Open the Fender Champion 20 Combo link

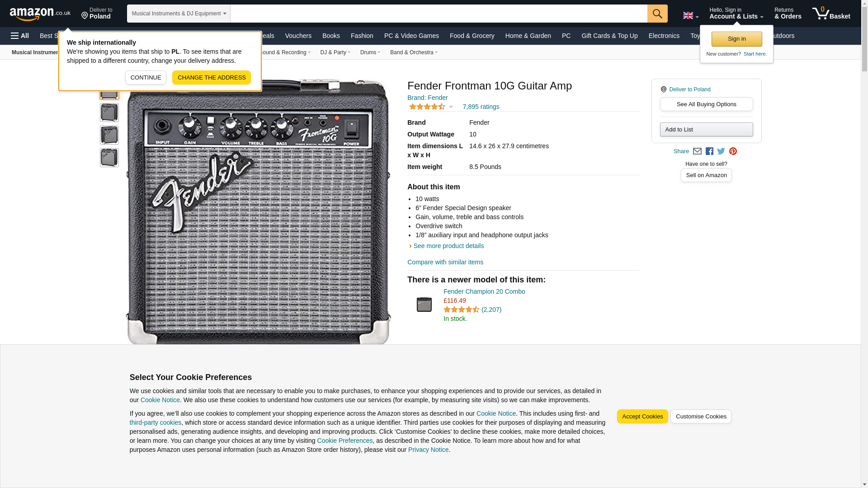point(484,291)
